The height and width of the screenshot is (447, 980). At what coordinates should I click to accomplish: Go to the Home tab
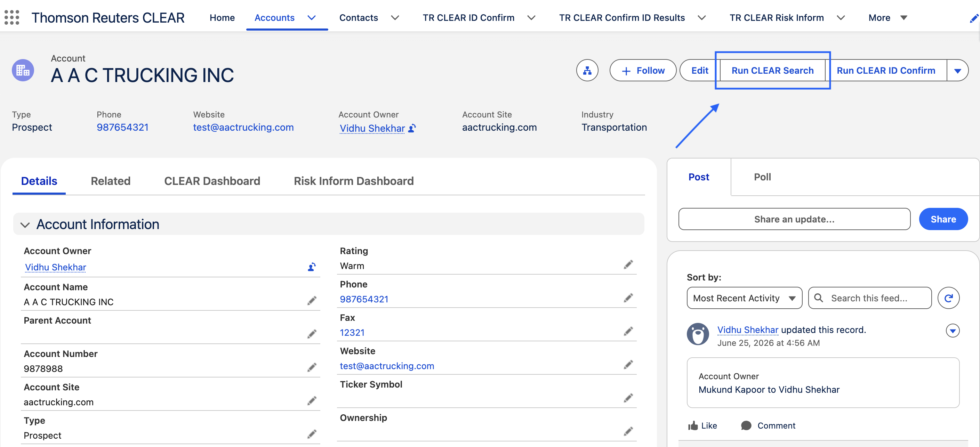222,18
